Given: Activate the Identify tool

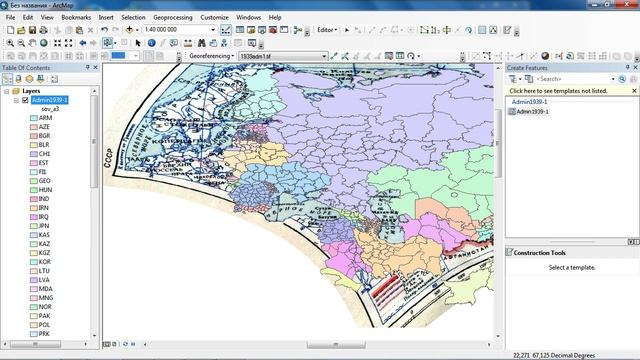Looking at the screenshot, I should point(151,43).
